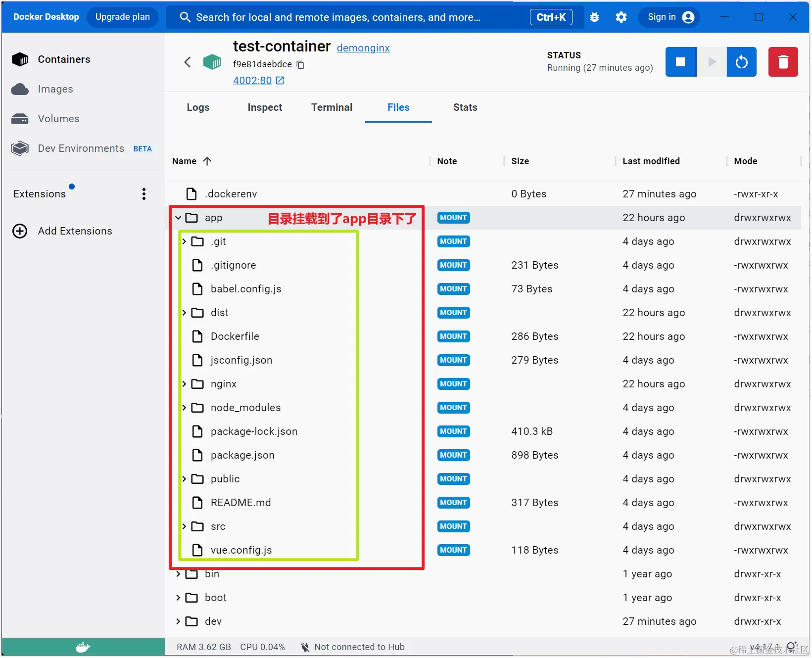The height and width of the screenshot is (658, 812).
Task: Stop the test-container
Action: (x=680, y=62)
